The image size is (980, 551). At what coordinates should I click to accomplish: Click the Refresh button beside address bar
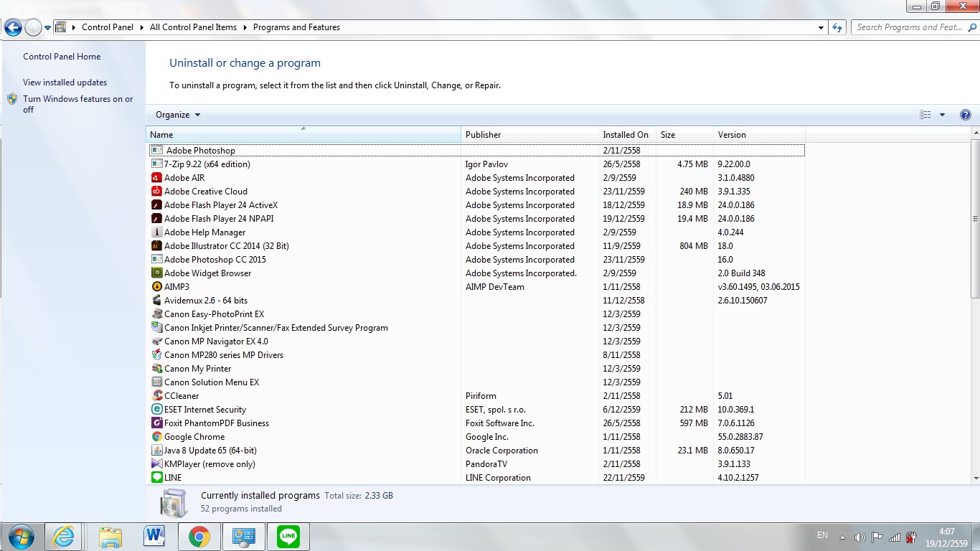coord(837,27)
